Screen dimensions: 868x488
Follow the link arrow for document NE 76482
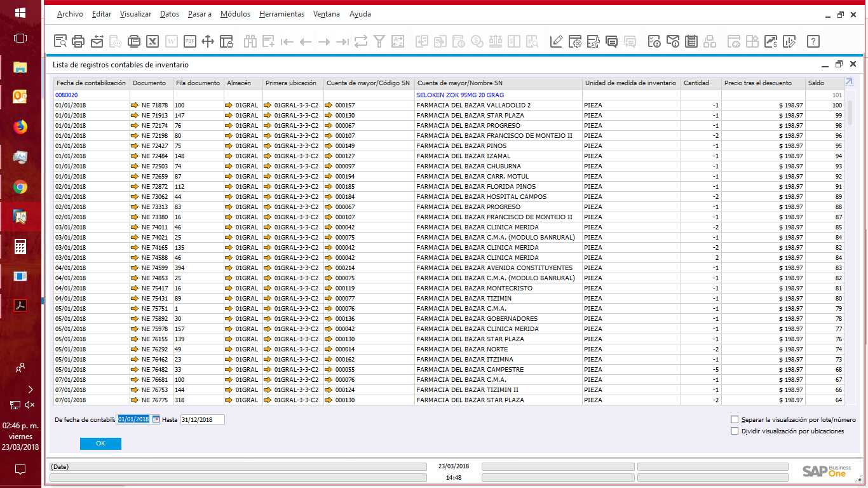point(135,370)
